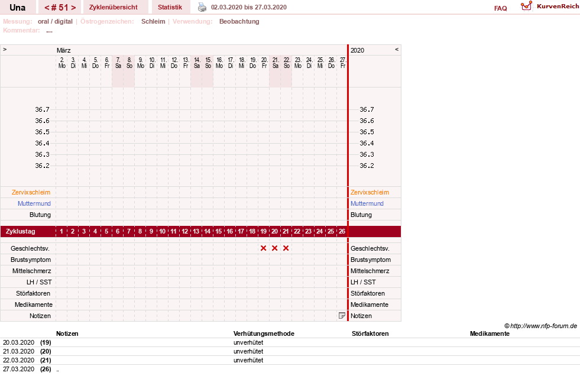This screenshot has width=580, height=392.
Task: Select the left Blutung row label
Action: coord(40,215)
